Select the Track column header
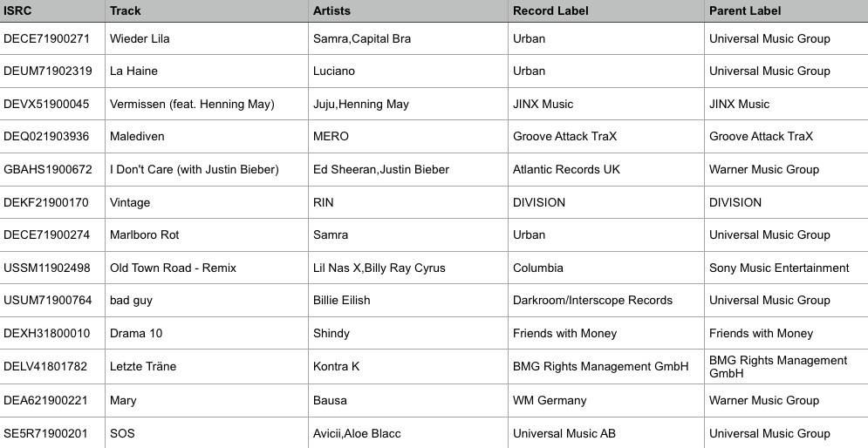This screenshot has height=448, width=868. [x=125, y=11]
